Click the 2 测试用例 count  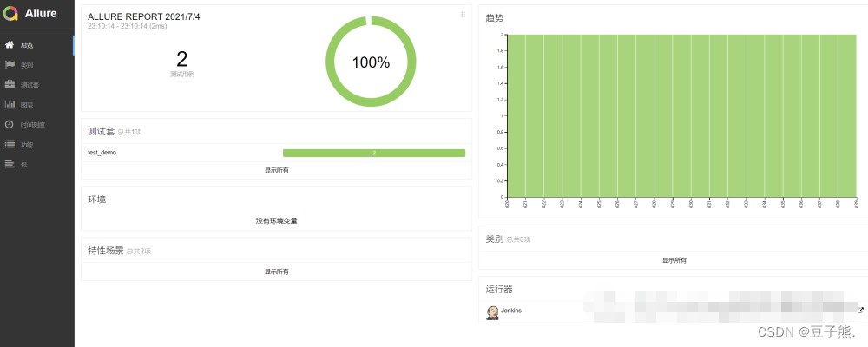click(x=182, y=62)
